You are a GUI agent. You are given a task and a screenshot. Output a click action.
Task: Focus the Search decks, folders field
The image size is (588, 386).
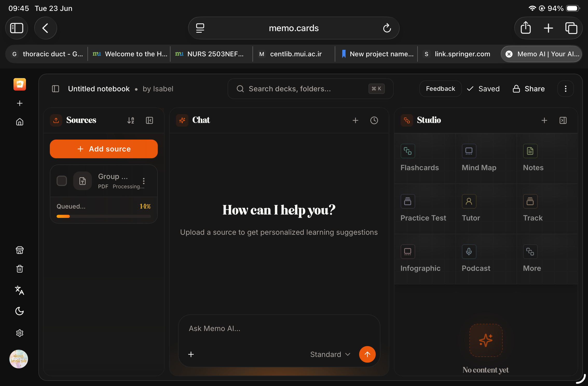point(310,89)
